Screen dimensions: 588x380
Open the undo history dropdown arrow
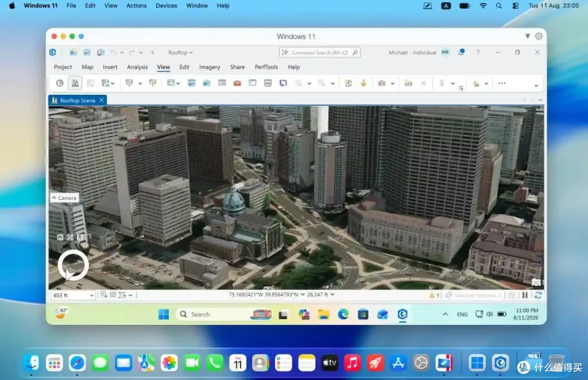(122, 52)
